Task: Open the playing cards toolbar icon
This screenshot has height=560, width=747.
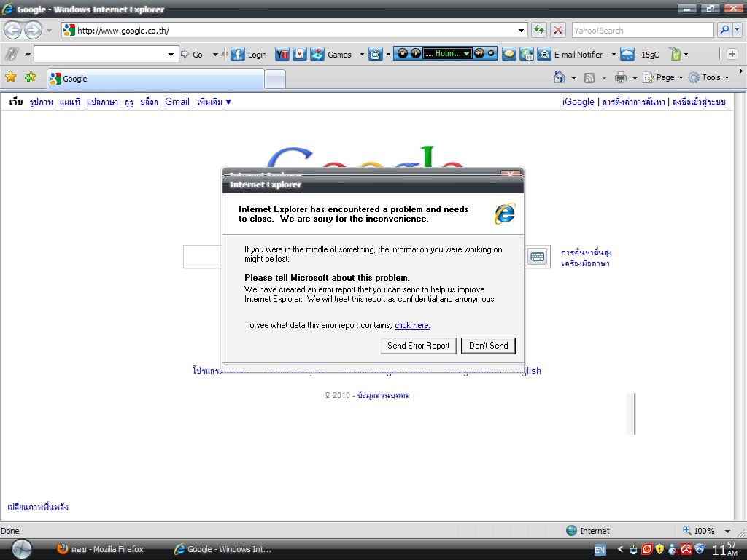Action: (x=300, y=54)
